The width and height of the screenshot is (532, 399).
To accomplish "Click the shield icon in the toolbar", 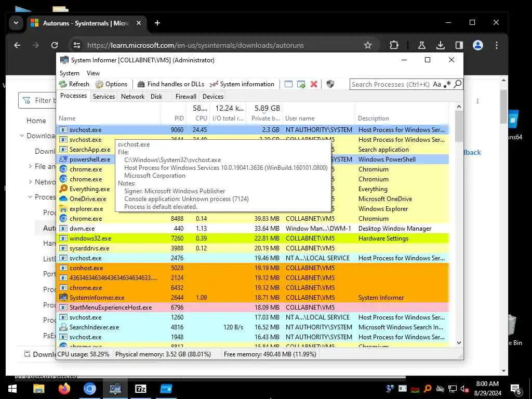I will click(330, 84).
